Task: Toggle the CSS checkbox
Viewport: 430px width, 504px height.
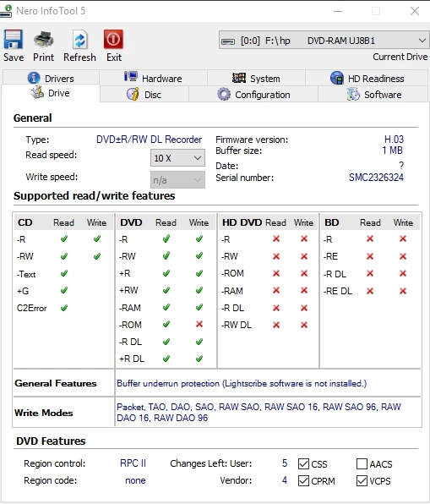Action: (303, 463)
